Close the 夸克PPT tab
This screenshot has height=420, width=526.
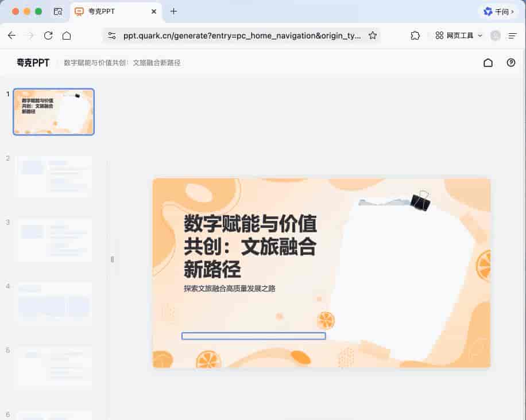(154, 11)
